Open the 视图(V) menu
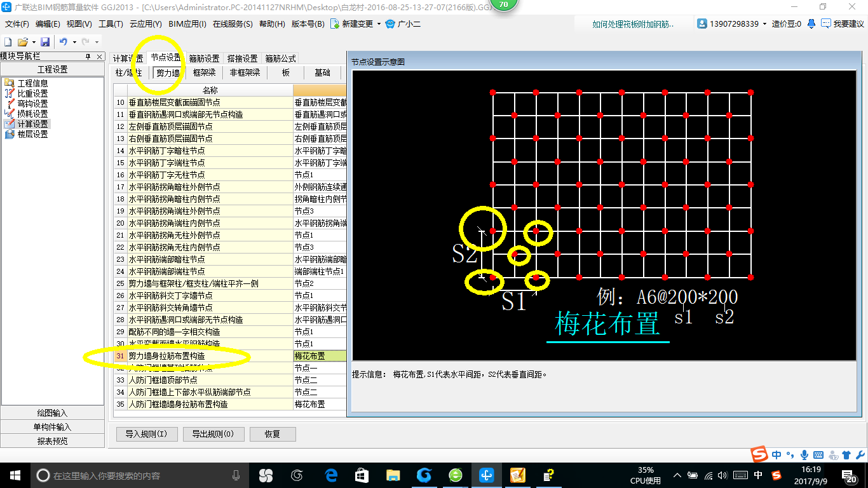Viewport: 868px width, 488px height. coord(79,24)
